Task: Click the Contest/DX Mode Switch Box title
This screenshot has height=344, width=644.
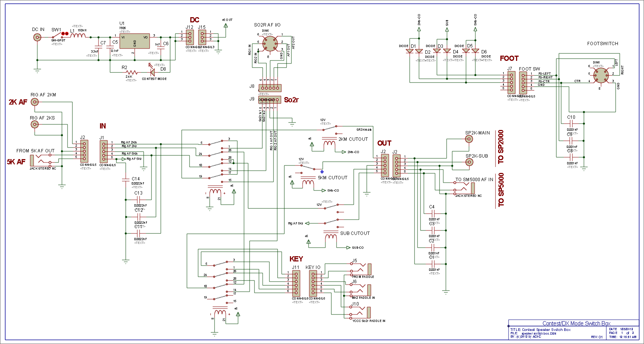Action: click(x=576, y=323)
